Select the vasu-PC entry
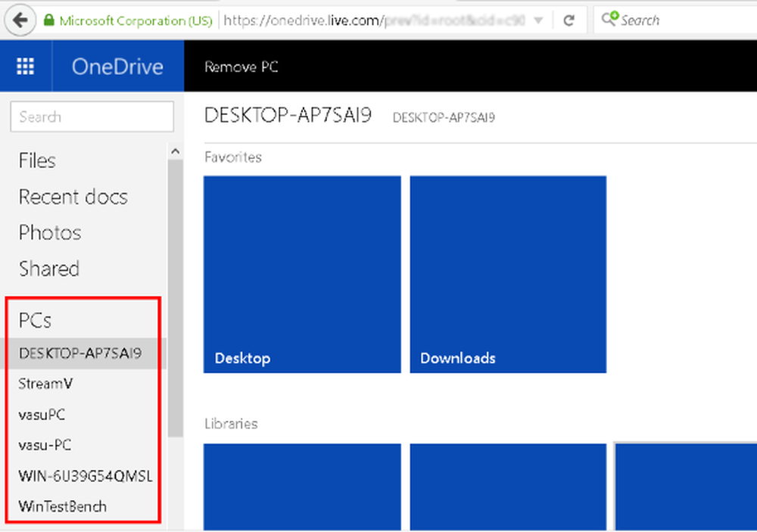757x532 pixels. 45,445
